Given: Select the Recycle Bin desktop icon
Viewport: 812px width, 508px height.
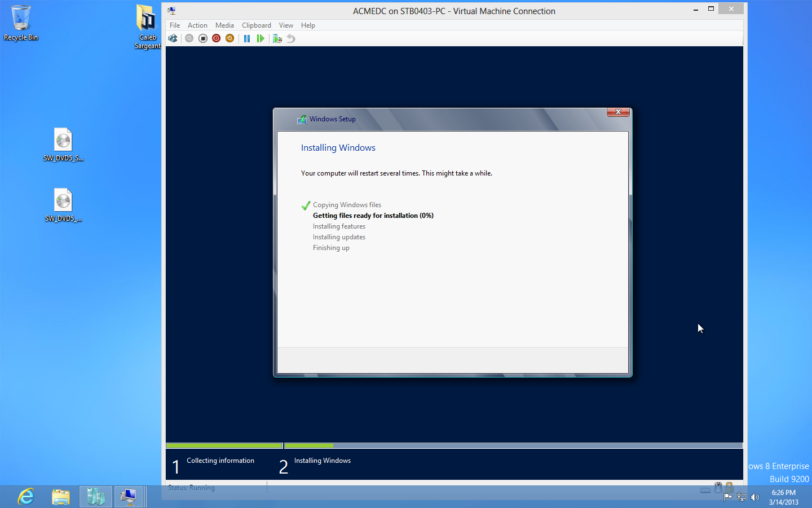Looking at the screenshot, I should 21,23.
